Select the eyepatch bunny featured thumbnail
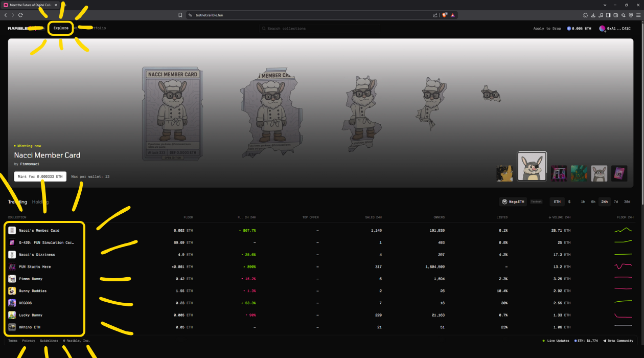Screen dimensions: 644x358 pos(532,166)
